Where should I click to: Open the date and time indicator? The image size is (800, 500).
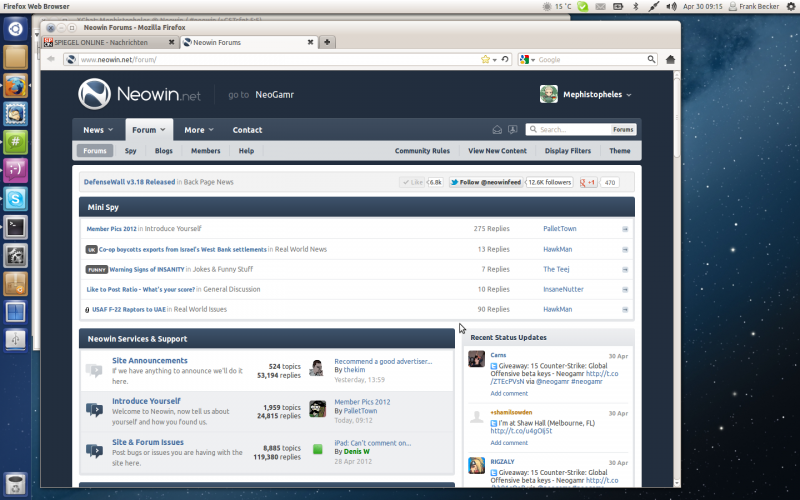click(703, 7)
